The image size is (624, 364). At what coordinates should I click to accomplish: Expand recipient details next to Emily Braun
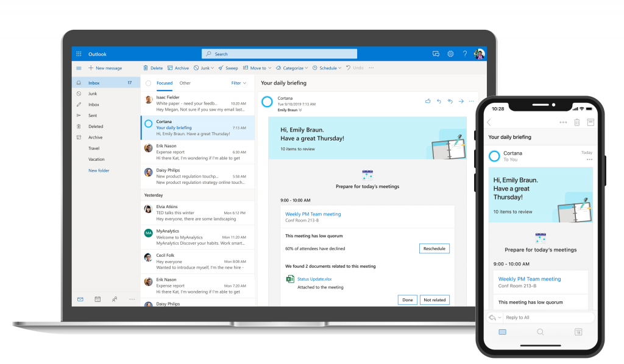pyautogui.click(x=300, y=110)
